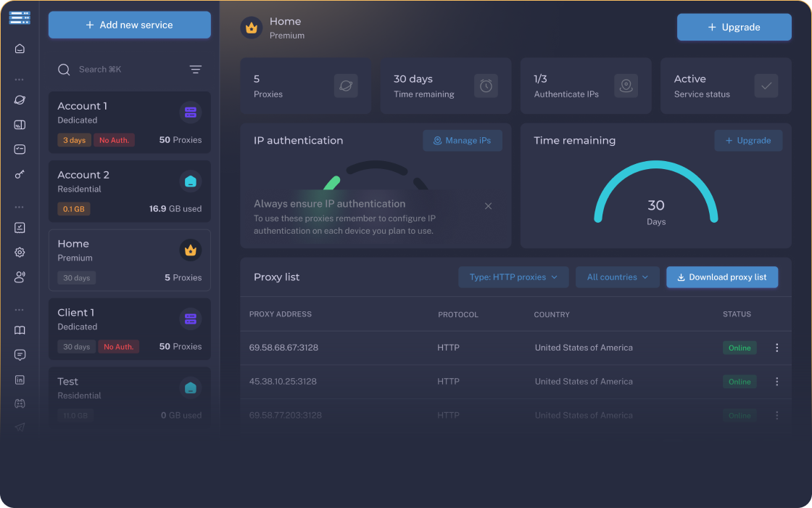This screenshot has height=508, width=812.
Task: Open options menu for 45.38.10.25:3128 proxy
Action: pyautogui.click(x=776, y=382)
